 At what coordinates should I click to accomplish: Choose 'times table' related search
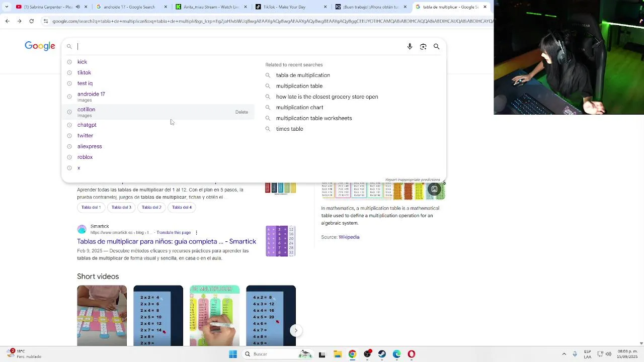pyautogui.click(x=289, y=129)
